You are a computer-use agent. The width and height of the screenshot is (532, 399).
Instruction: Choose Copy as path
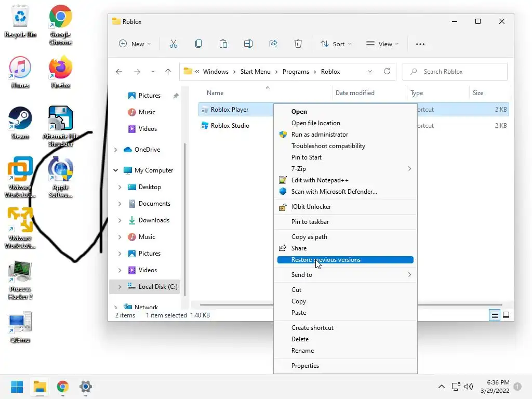point(345,237)
